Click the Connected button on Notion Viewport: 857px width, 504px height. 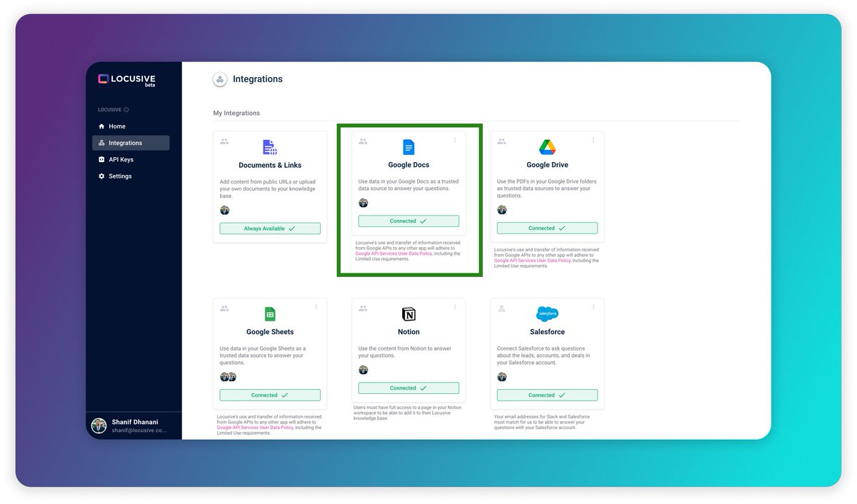click(x=409, y=388)
